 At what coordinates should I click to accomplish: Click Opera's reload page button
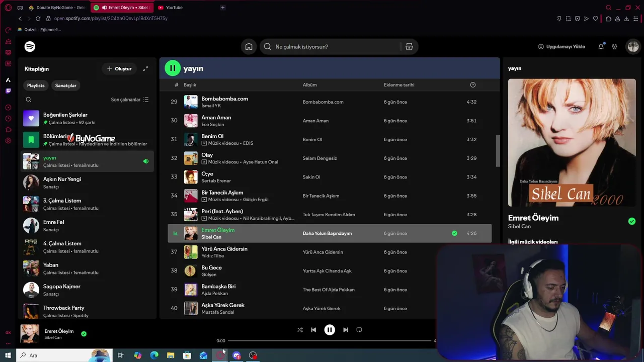(38, 19)
